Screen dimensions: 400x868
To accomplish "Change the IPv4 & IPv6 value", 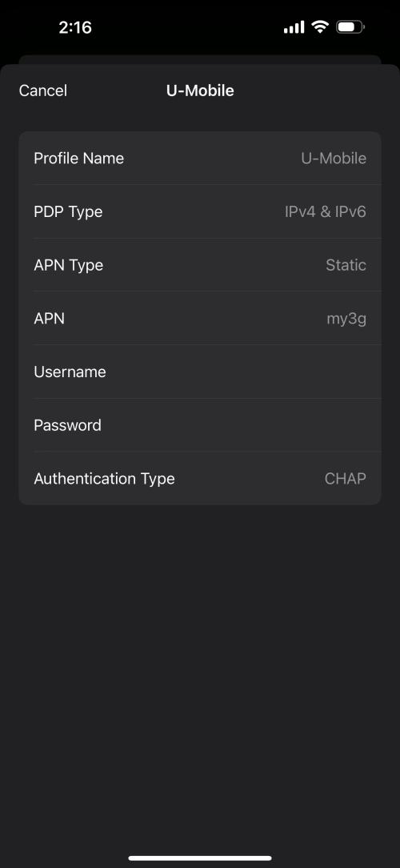I will [326, 212].
